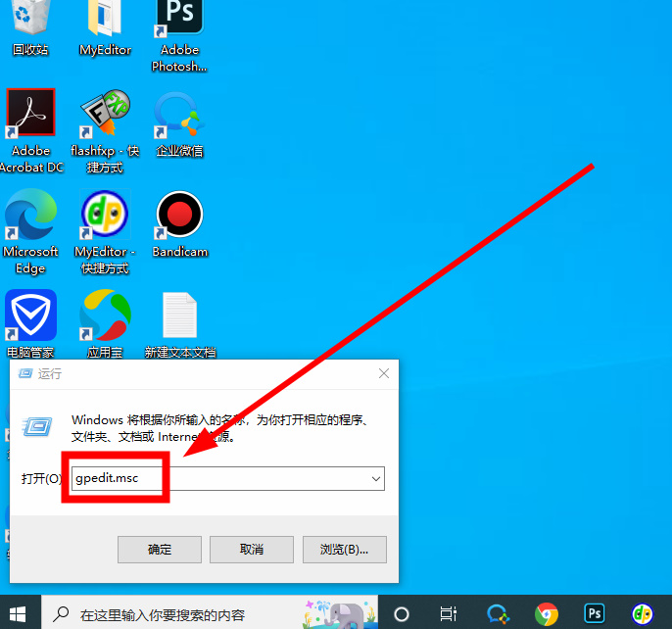This screenshot has height=629, width=672.
Task: Close the 运行 Run dialog window
Action: coord(385,373)
